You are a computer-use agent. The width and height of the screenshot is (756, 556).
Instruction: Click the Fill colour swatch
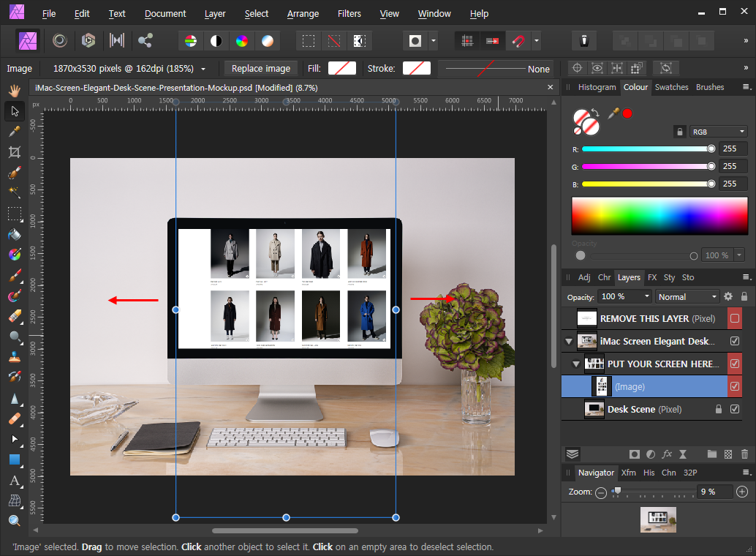342,68
